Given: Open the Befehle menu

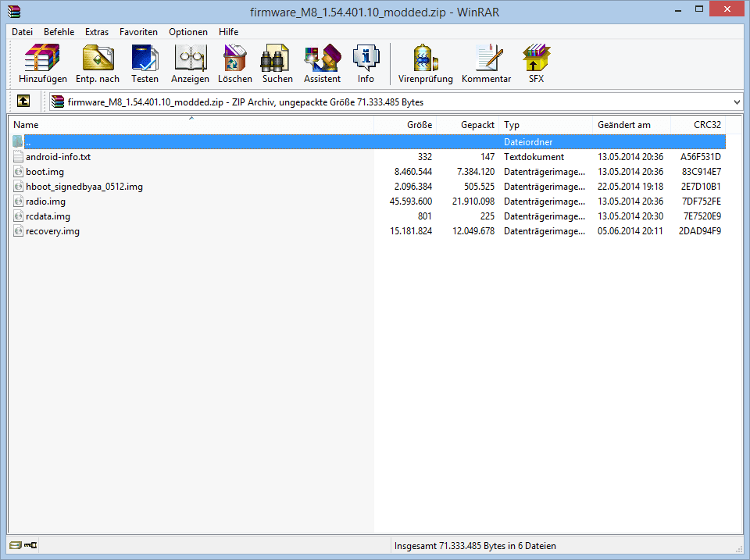Looking at the screenshot, I should tap(59, 31).
